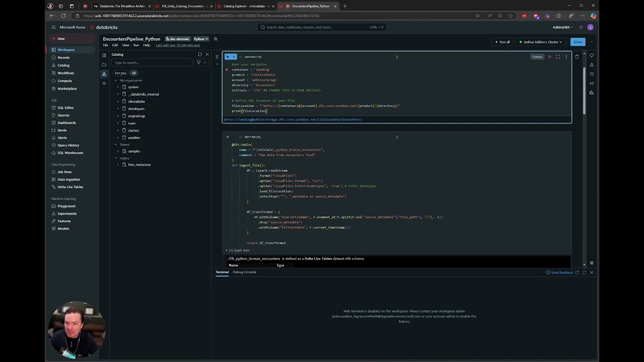The image size is (644, 362).
Task: Open the workspace folder browser sidebar icon
Action: tap(104, 64)
